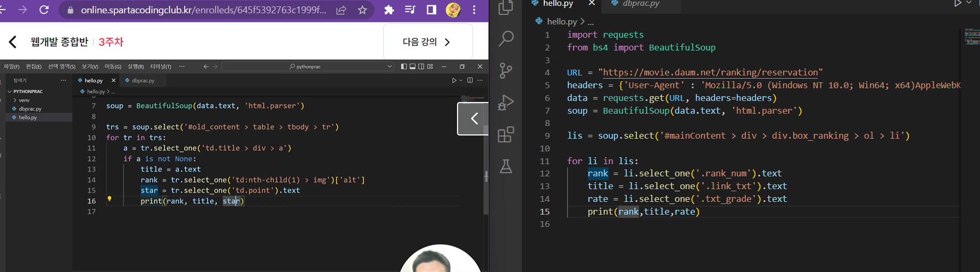This screenshot has height=272, width=980.
Task: Split editor icon in video VS Code
Action: [x=470, y=80]
